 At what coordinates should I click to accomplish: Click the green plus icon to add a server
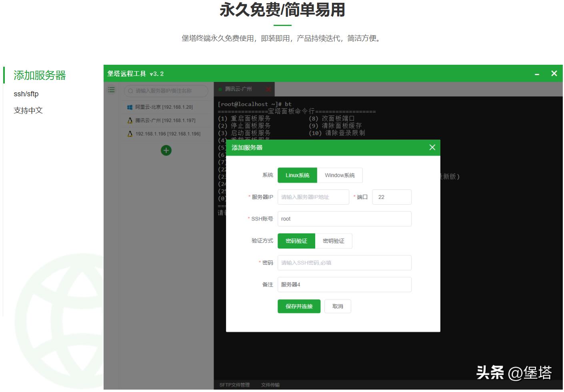click(166, 150)
